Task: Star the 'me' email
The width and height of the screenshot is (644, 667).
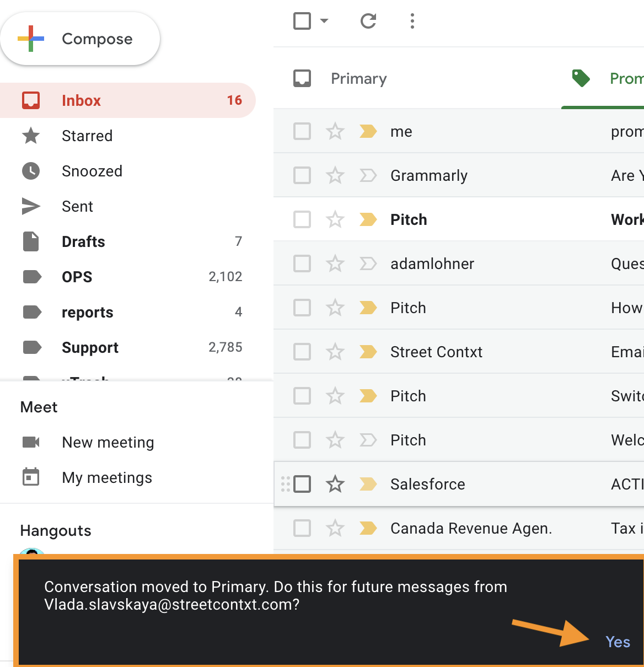Action: click(x=335, y=131)
